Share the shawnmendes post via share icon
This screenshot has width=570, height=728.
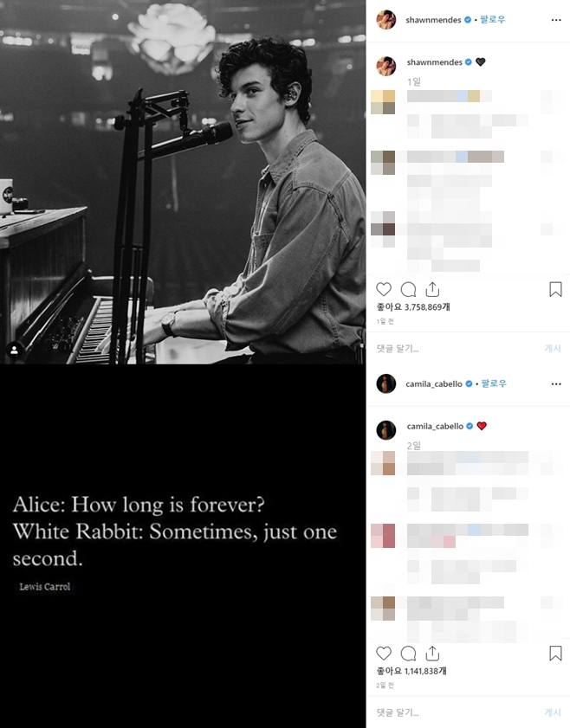click(432, 289)
